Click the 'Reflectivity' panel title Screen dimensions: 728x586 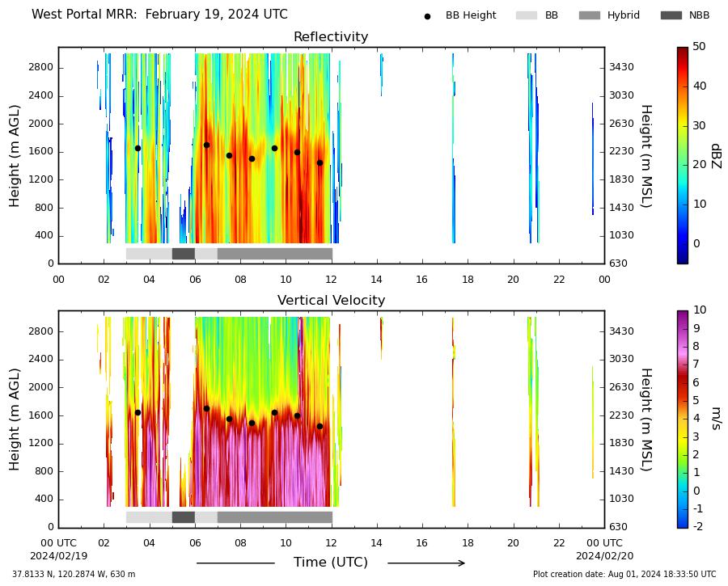[x=331, y=36]
